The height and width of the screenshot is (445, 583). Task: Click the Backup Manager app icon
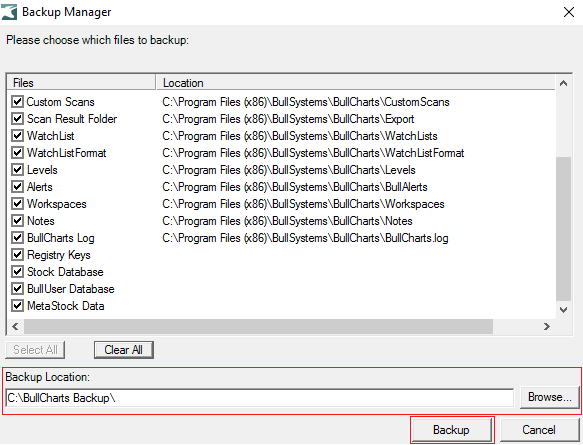pos(9,12)
